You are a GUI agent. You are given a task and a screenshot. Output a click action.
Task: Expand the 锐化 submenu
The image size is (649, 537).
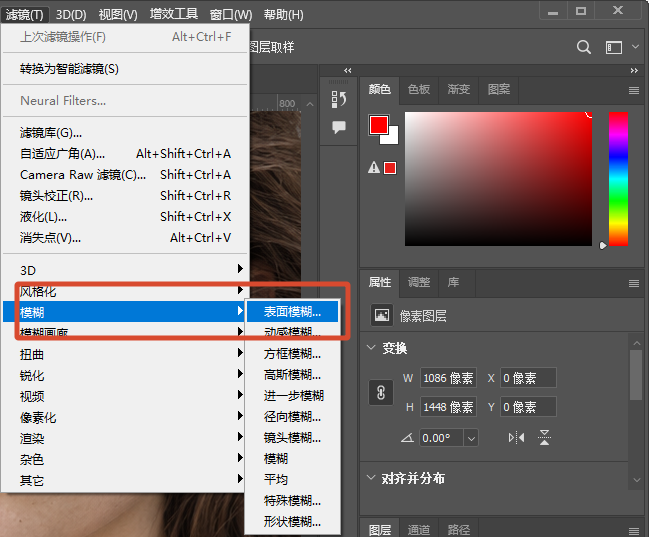click(x=123, y=376)
